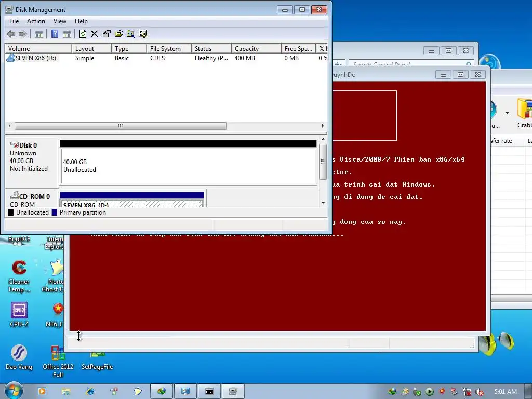Image resolution: width=532 pixels, height=399 pixels.
Task: Open the Action menu
Action: pos(36,21)
